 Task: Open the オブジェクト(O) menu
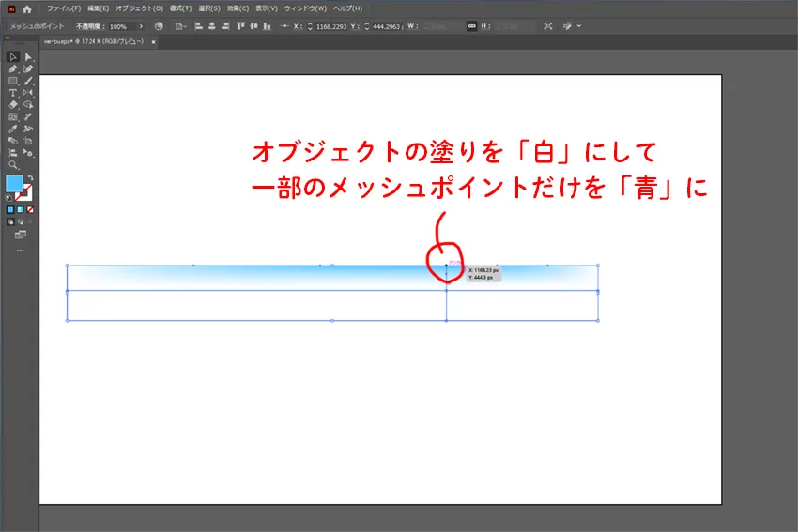click(x=139, y=8)
